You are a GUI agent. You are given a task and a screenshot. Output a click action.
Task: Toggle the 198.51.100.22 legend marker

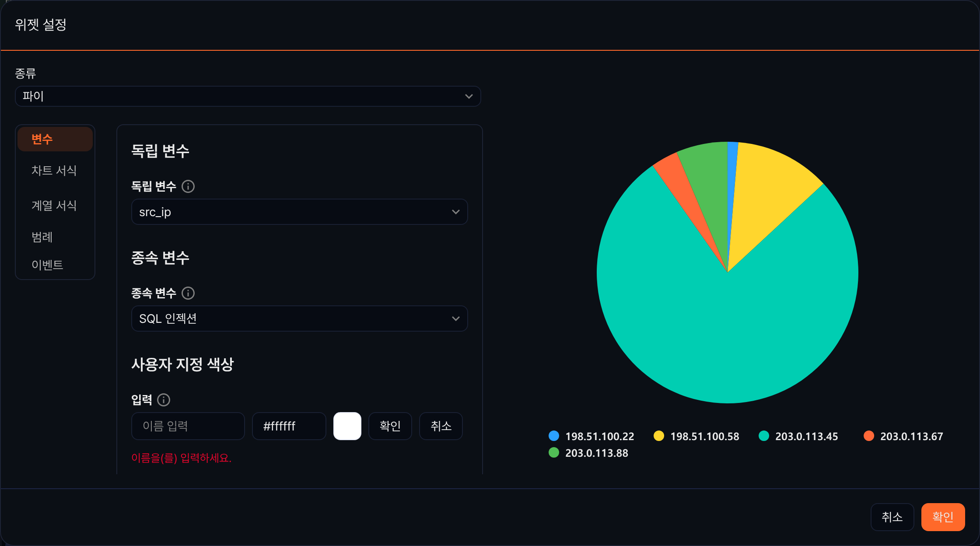554,436
